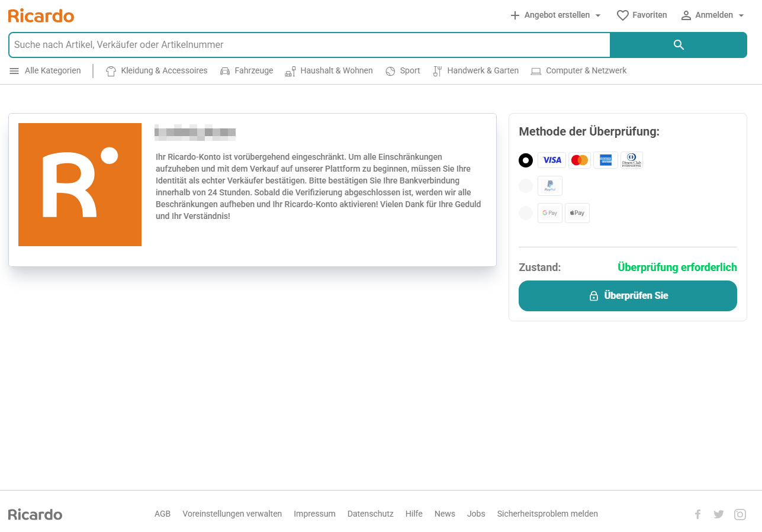
Task: Click the Anmelden label
Action: (x=714, y=15)
